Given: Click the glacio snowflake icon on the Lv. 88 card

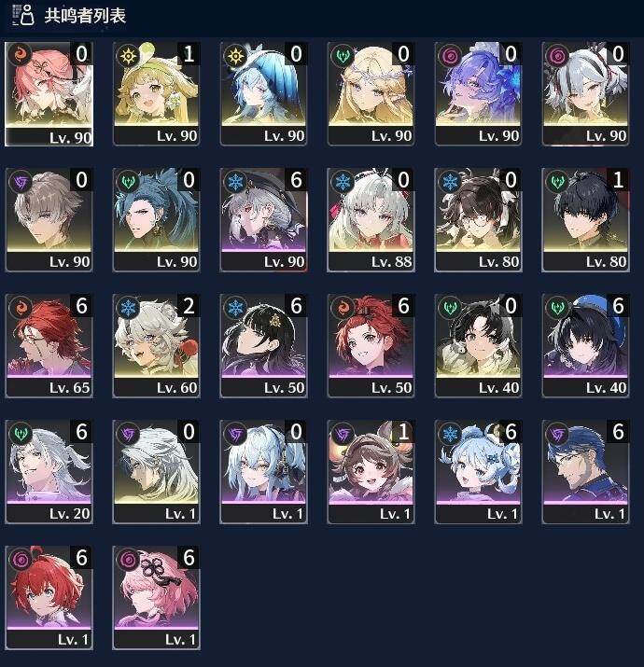Looking at the screenshot, I should [343, 182].
